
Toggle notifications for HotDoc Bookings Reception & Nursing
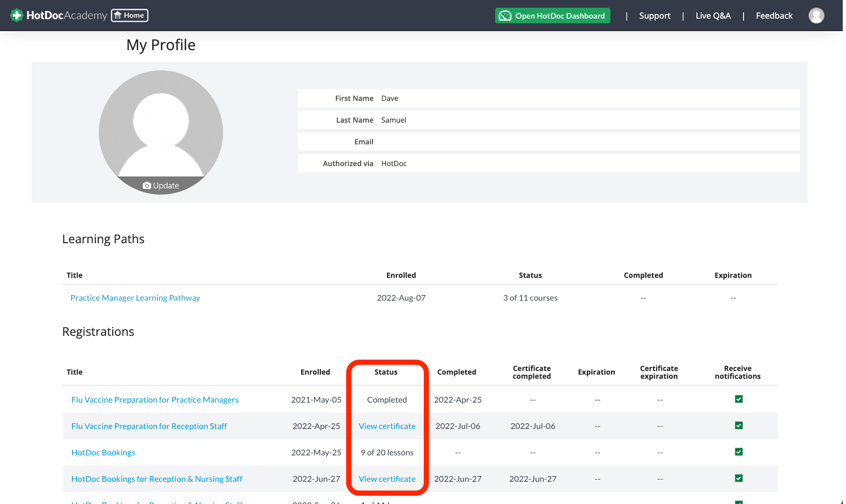739,478
